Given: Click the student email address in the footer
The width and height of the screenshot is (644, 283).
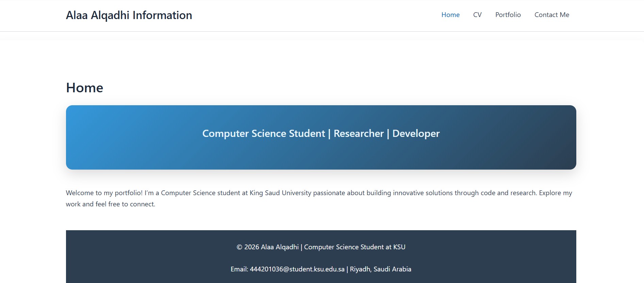Looking at the screenshot, I should (296, 269).
